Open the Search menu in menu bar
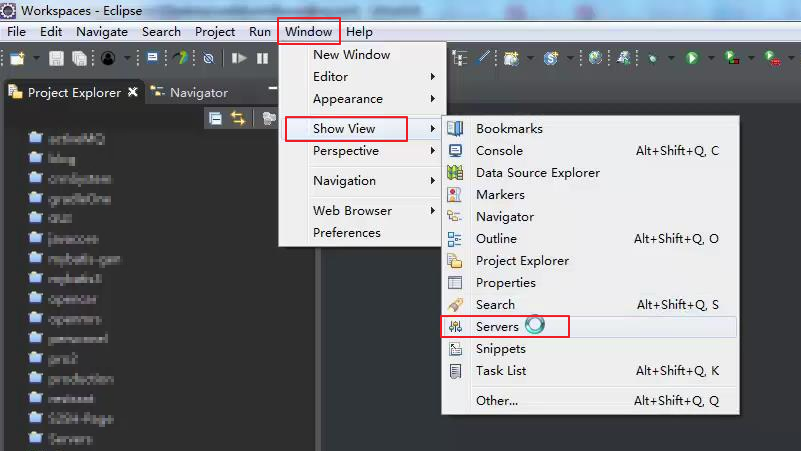Viewport: 801px width, 451px height. coord(161,32)
